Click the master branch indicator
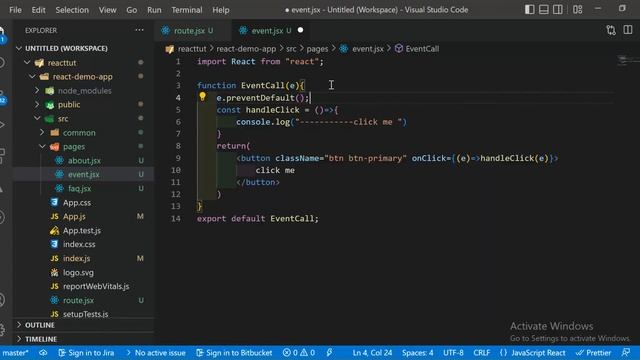 tap(15, 353)
